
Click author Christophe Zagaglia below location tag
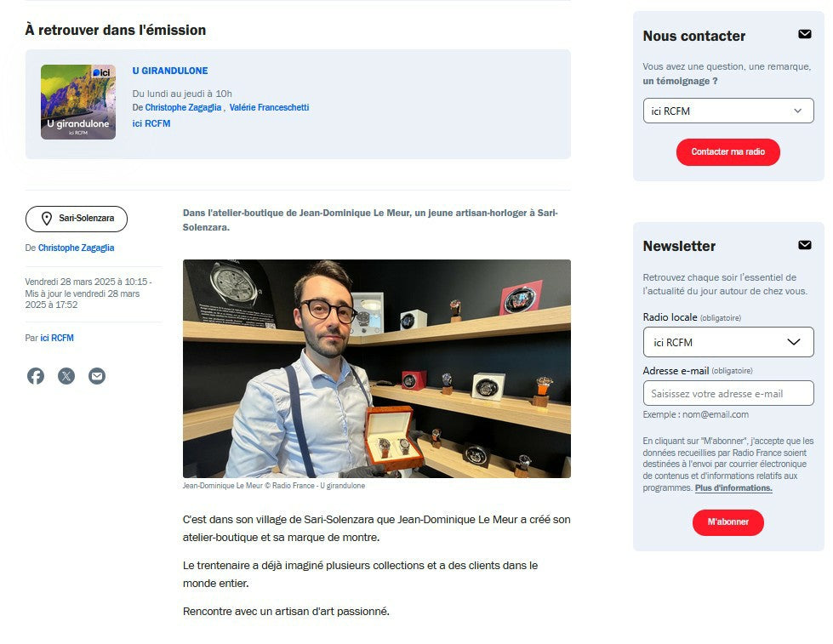point(76,248)
